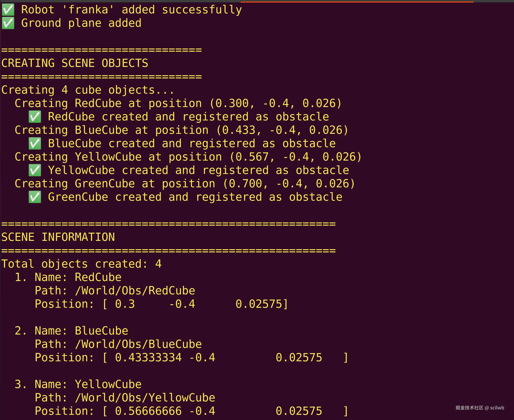Click the /World/Obs/BlueCube path text

[x=138, y=344]
